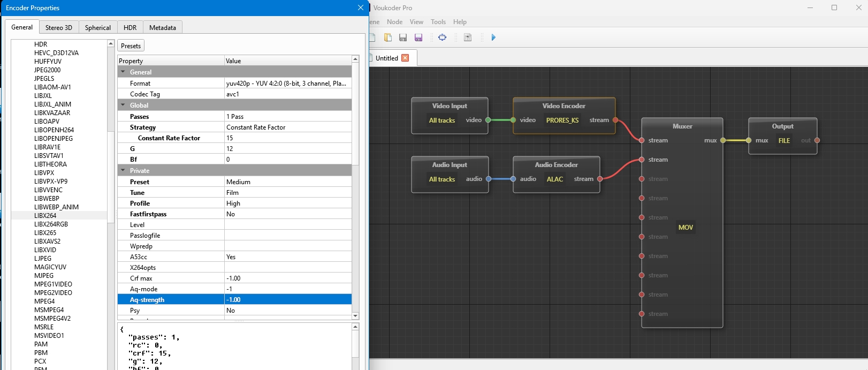Image resolution: width=868 pixels, height=370 pixels.
Task: Collapse the General property group
Action: pos(123,72)
